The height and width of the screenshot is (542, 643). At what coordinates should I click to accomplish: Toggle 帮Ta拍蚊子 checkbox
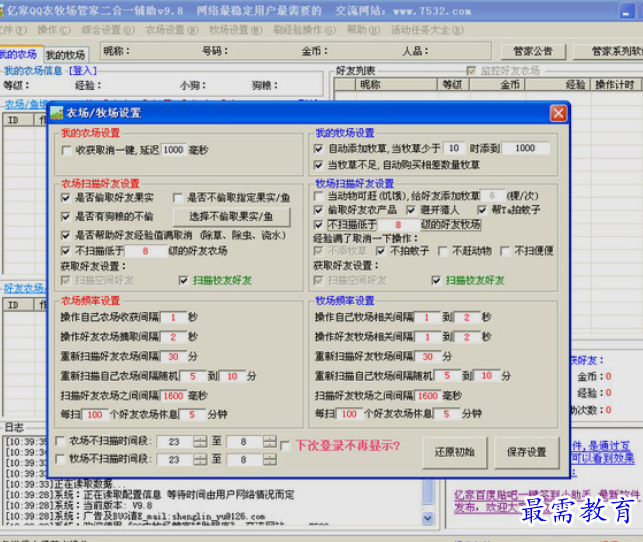pos(482,210)
